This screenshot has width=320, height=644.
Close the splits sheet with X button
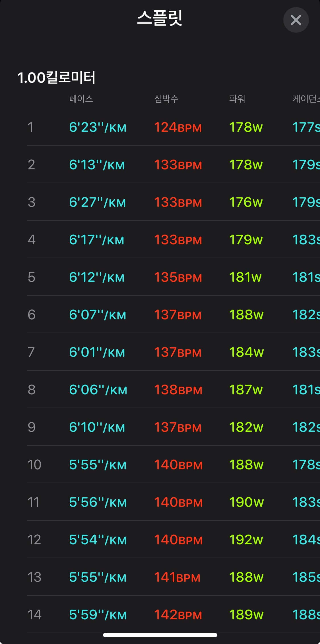pos(296,20)
